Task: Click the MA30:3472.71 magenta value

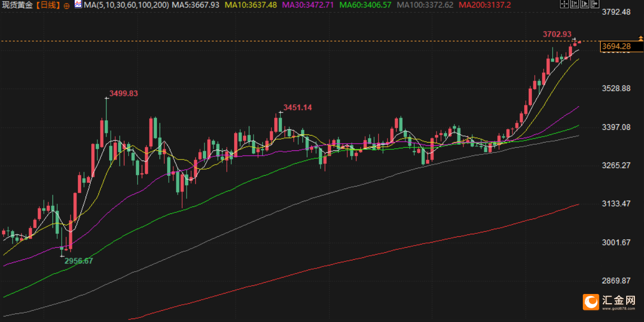Action: click(x=307, y=5)
